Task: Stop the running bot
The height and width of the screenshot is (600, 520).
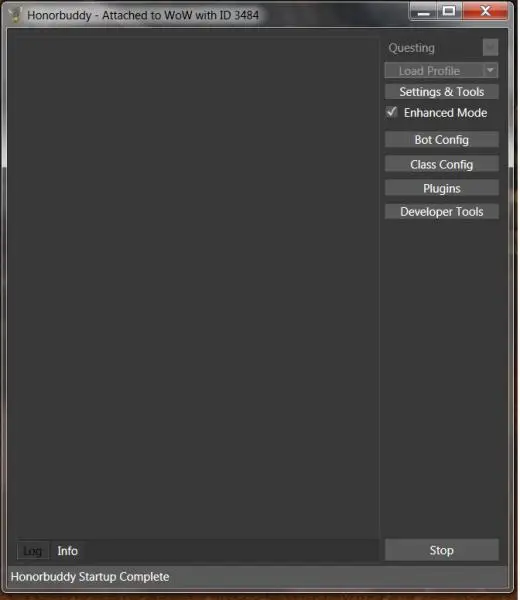Action: (x=442, y=550)
